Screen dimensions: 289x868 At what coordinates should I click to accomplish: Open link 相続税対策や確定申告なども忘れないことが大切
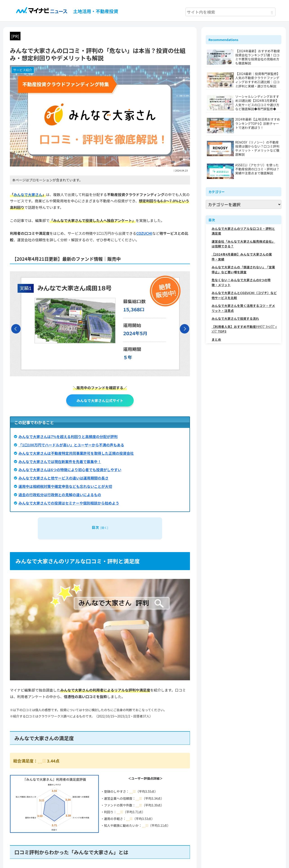click(x=65, y=487)
